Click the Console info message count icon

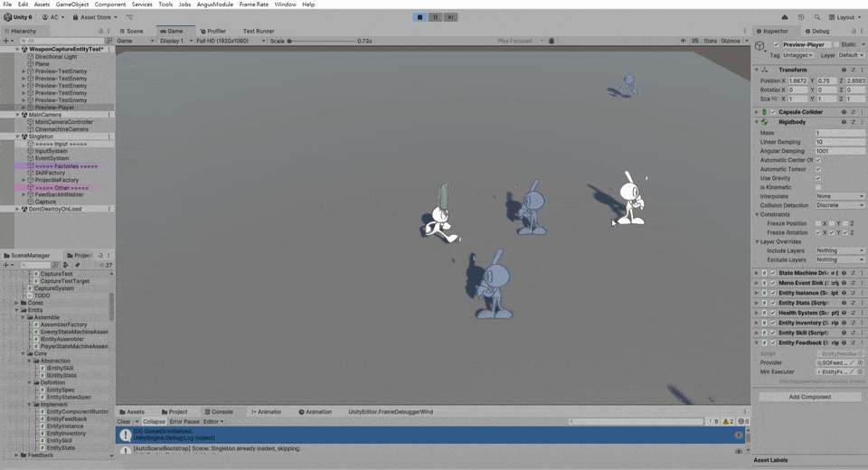click(713, 421)
